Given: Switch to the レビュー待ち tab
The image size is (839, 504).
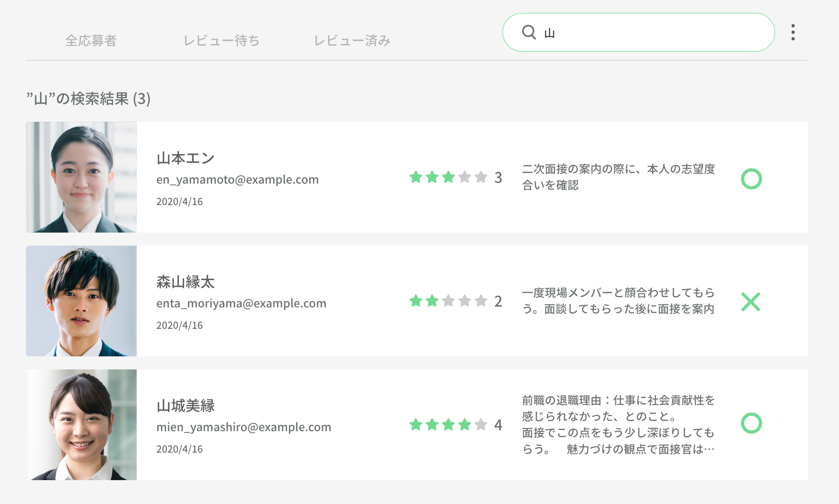Looking at the screenshot, I should [221, 40].
